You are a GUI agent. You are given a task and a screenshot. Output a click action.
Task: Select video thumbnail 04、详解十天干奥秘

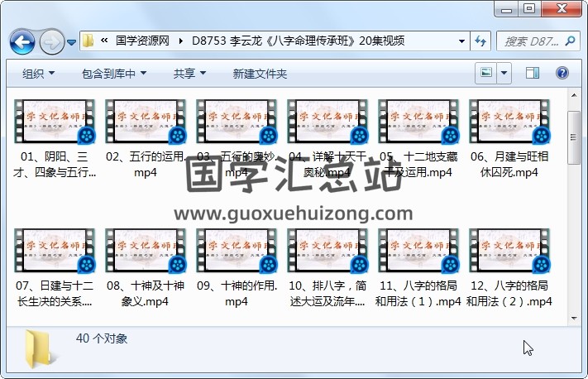click(x=327, y=122)
